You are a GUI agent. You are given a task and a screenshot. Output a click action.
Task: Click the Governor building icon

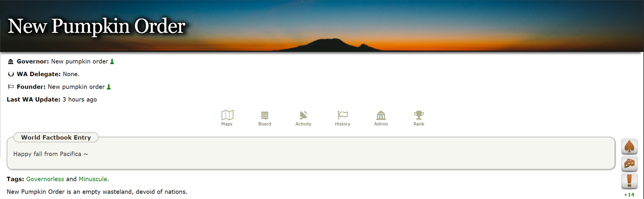11,61
